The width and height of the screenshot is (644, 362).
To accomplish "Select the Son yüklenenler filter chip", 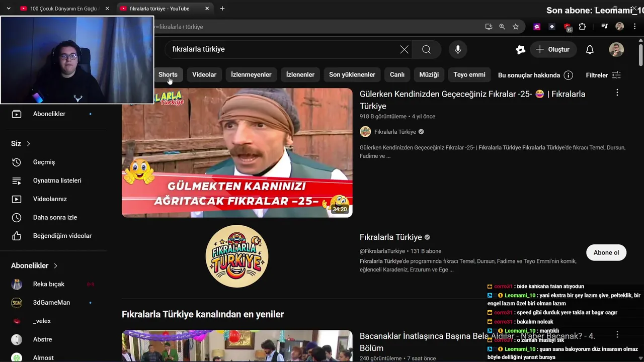I will click(352, 75).
